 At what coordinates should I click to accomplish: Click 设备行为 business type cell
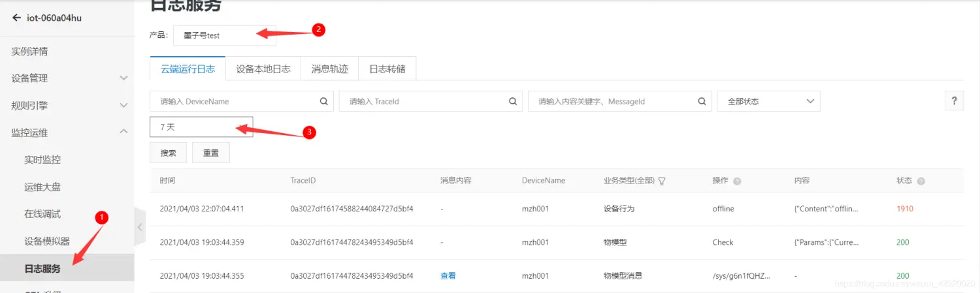coord(619,209)
